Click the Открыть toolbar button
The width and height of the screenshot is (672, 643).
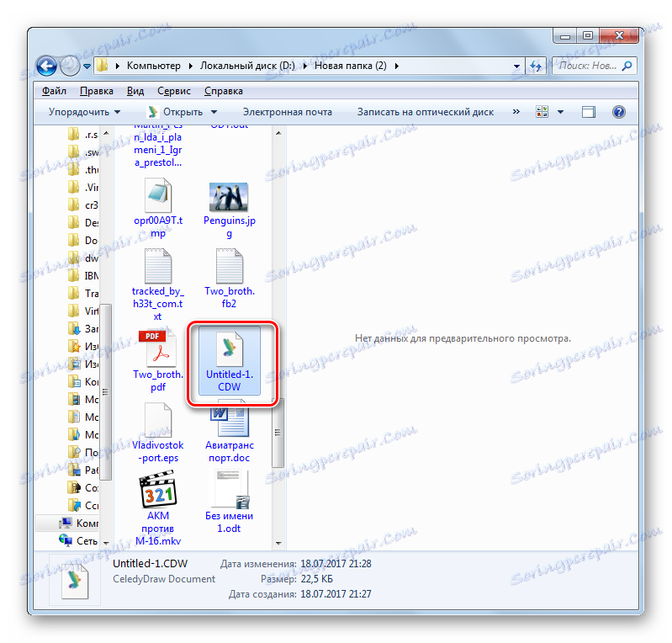(175, 112)
